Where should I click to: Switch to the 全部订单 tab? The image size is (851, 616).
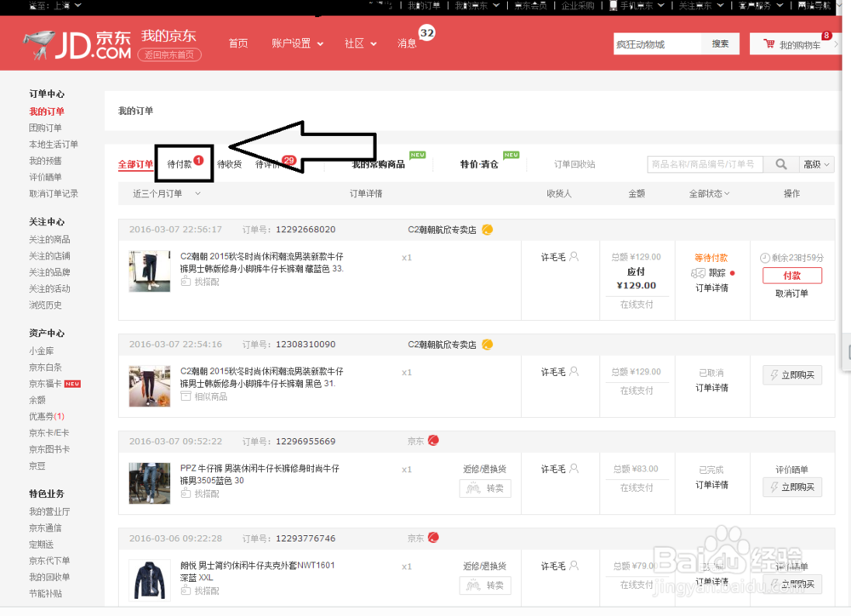click(135, 164)
